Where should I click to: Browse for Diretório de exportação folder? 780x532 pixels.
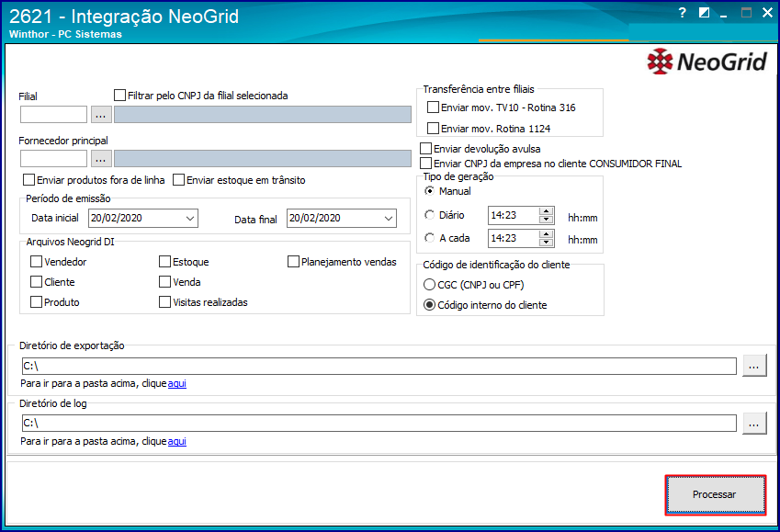point(754,366)
